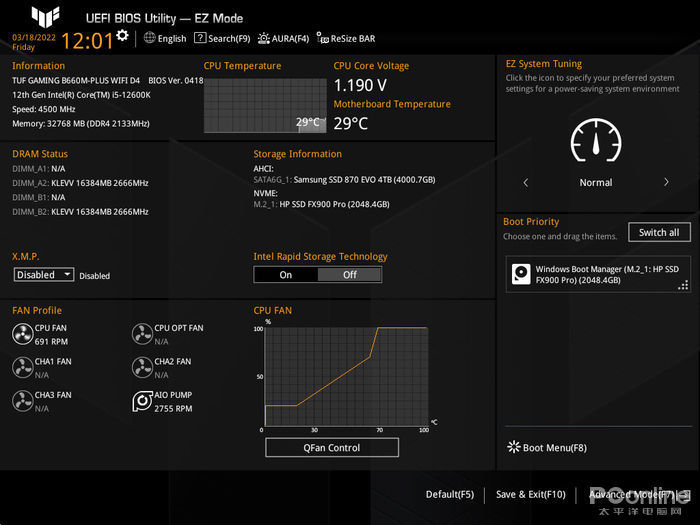The height and width of the screenshot is (525, 700).
Task: Click the 12:01 clock time
Action: pos(87,41)
